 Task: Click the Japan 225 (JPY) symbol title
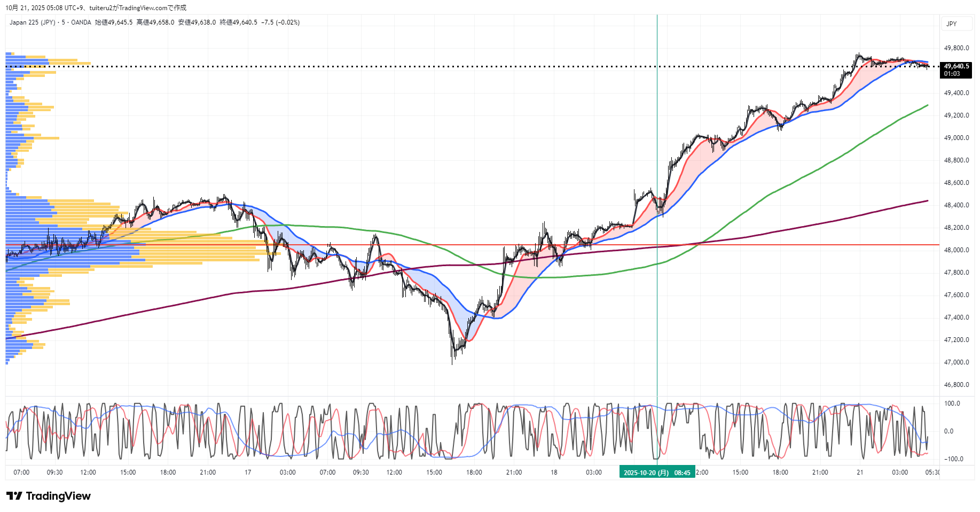click(32, 22)
